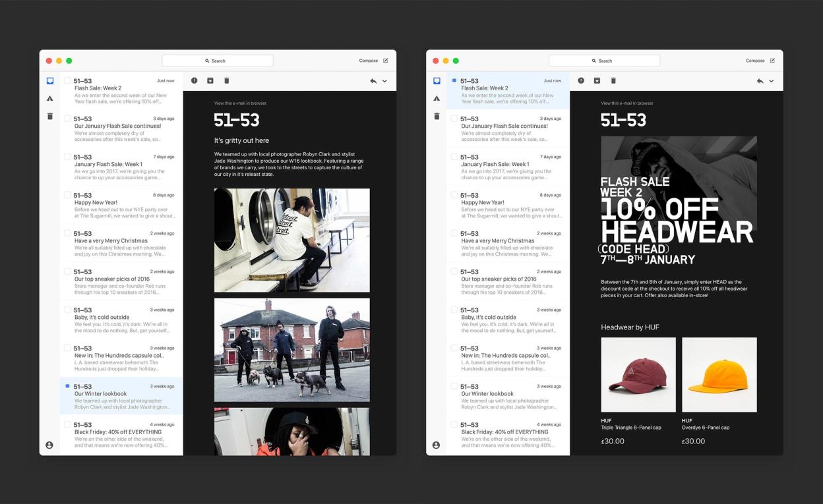This screenshot has width=823, height=504.
Task: Open 'Our January Flash Sale continues!' in right window
Action: point(508,128)
